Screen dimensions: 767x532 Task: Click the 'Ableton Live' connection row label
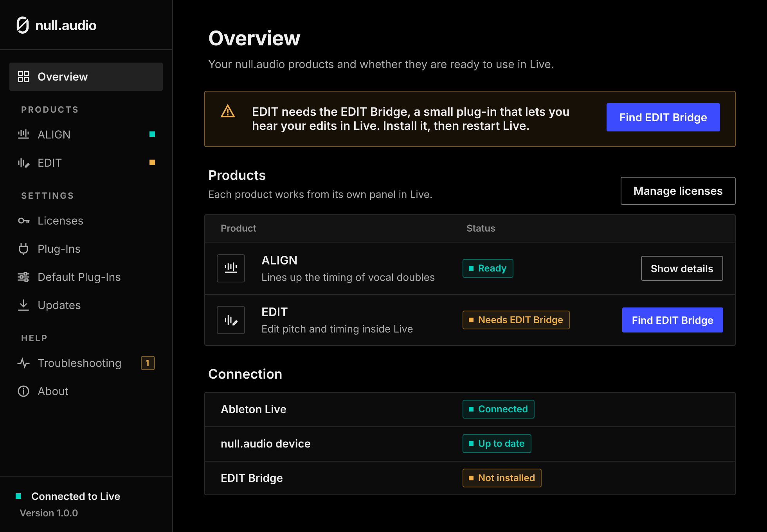pyautogui.click(x=254, y=409)
